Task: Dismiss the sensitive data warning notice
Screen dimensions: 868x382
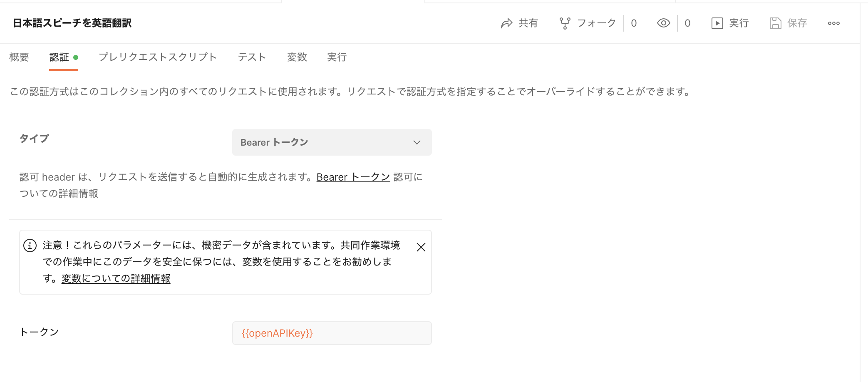Action: click(x=421, y=247)
